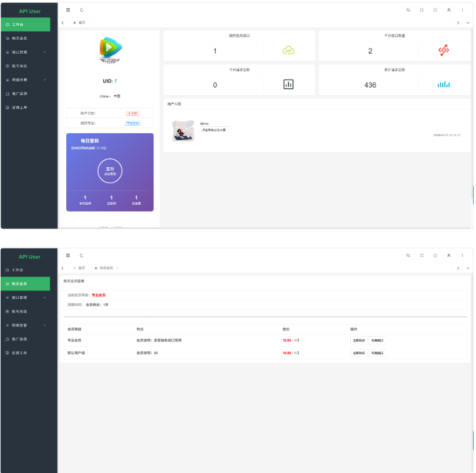Toggle fullscreen in the membership page header
The height and width of the screenshot is (473, 476).
(422, 255)
